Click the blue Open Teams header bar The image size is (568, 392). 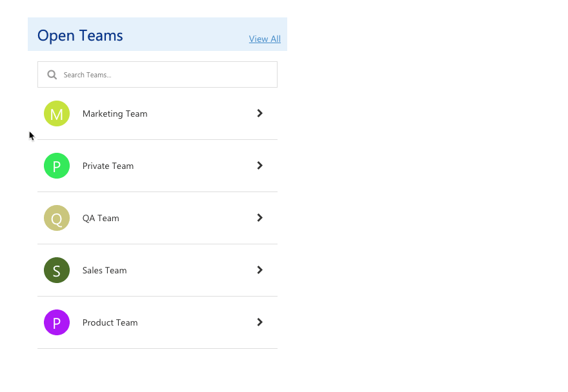(x=187, y=34)
